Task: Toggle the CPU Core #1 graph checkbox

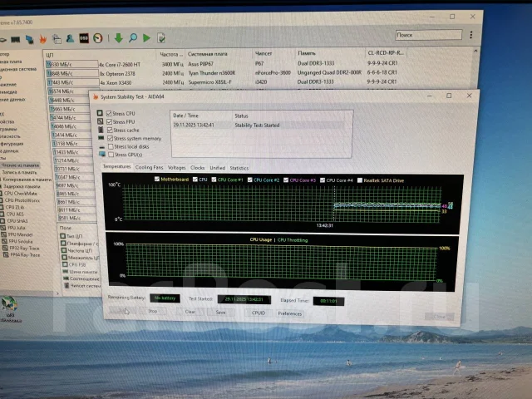Action: coord(214,180)
